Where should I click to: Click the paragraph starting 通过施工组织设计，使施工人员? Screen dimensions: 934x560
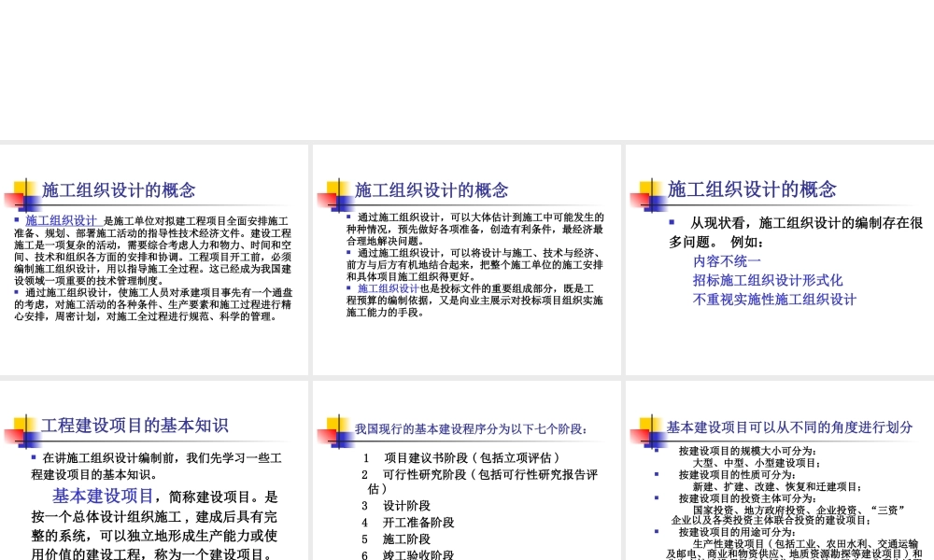154,304
